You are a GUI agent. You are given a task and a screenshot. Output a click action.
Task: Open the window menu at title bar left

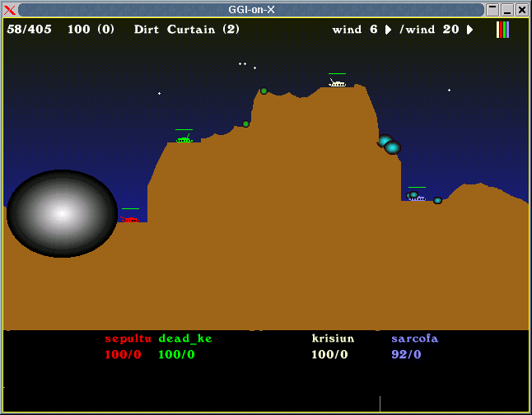coord(10,10)
